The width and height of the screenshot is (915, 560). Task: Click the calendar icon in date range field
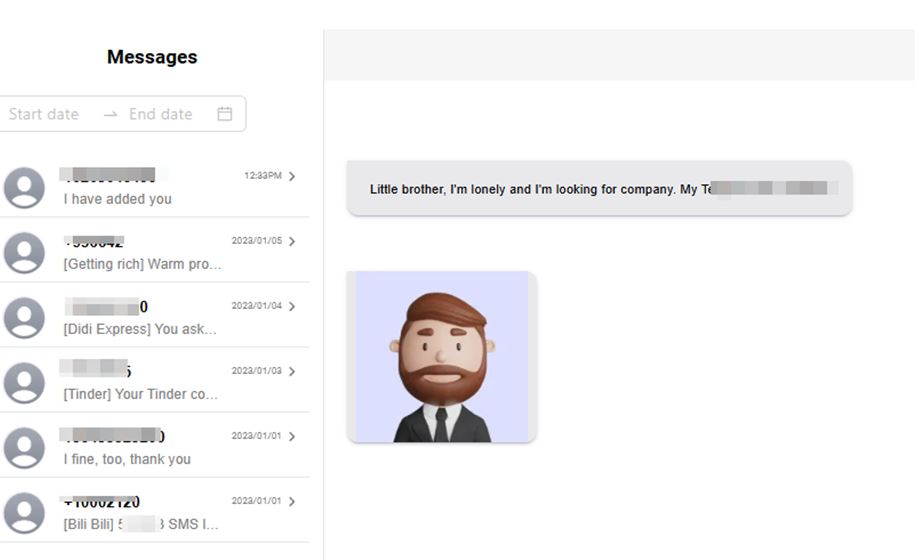point(225,114)
